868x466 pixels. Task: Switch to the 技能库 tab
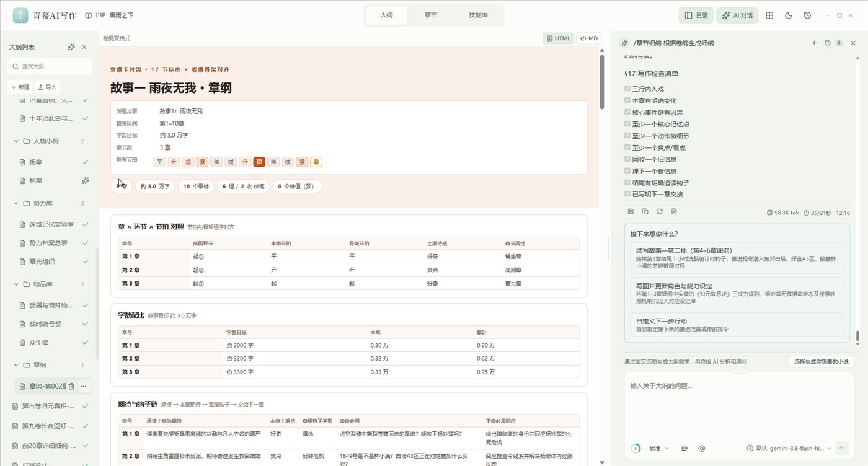[478, 15]
